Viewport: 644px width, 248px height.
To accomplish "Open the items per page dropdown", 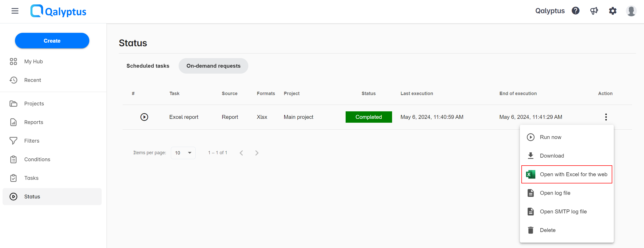I will 183,153.
